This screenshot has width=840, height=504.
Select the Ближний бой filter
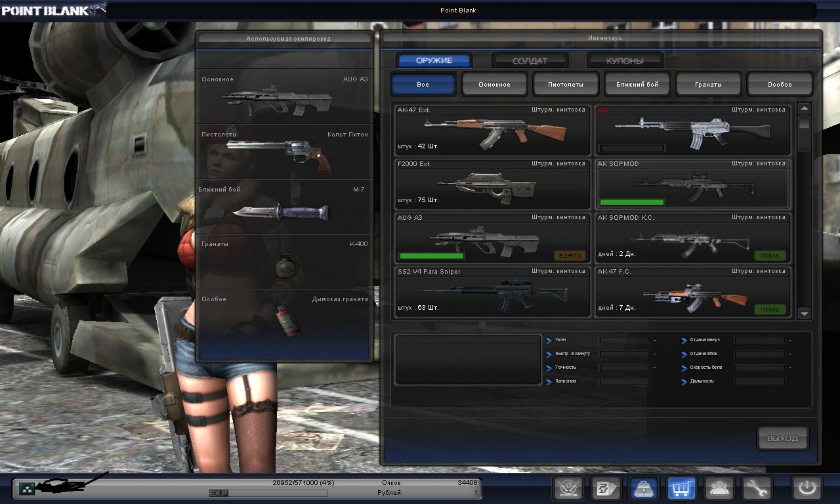coord(637,84)
